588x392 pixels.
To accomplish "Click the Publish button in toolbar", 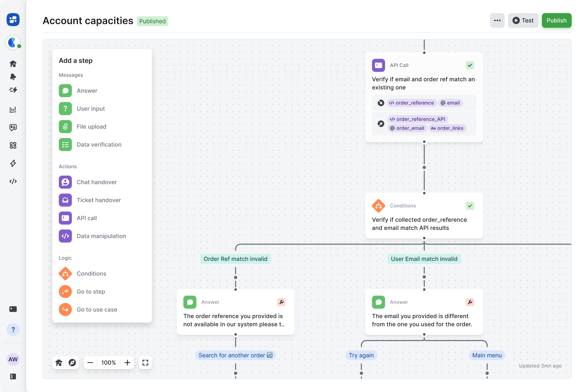I will click(x=557, y=20).
